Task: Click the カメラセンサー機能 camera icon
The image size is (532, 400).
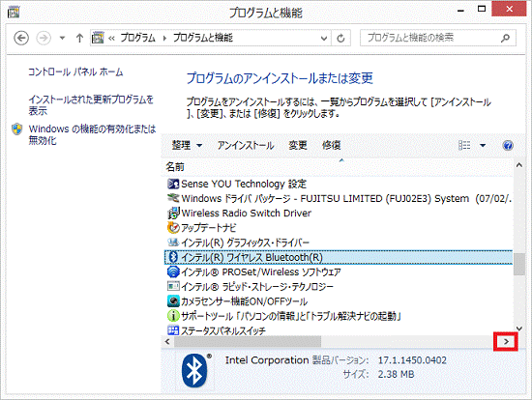Action: click(173, 301)
